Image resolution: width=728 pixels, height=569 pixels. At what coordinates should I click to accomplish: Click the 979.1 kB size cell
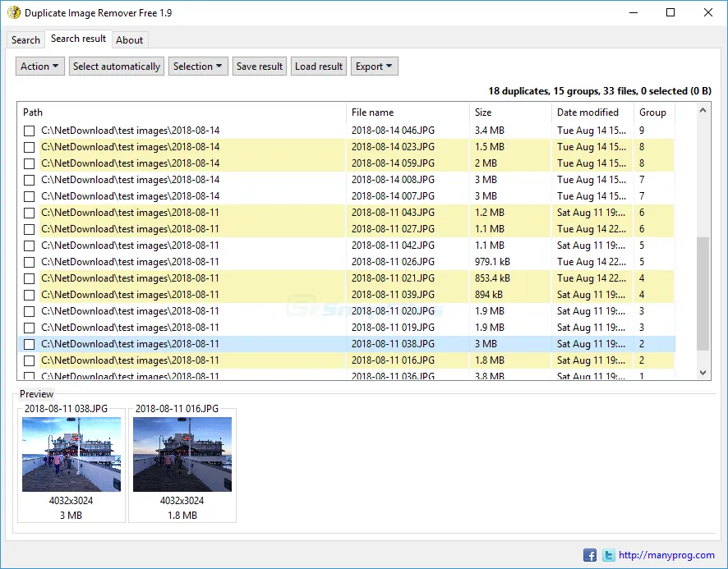click(x=492, y=262)
